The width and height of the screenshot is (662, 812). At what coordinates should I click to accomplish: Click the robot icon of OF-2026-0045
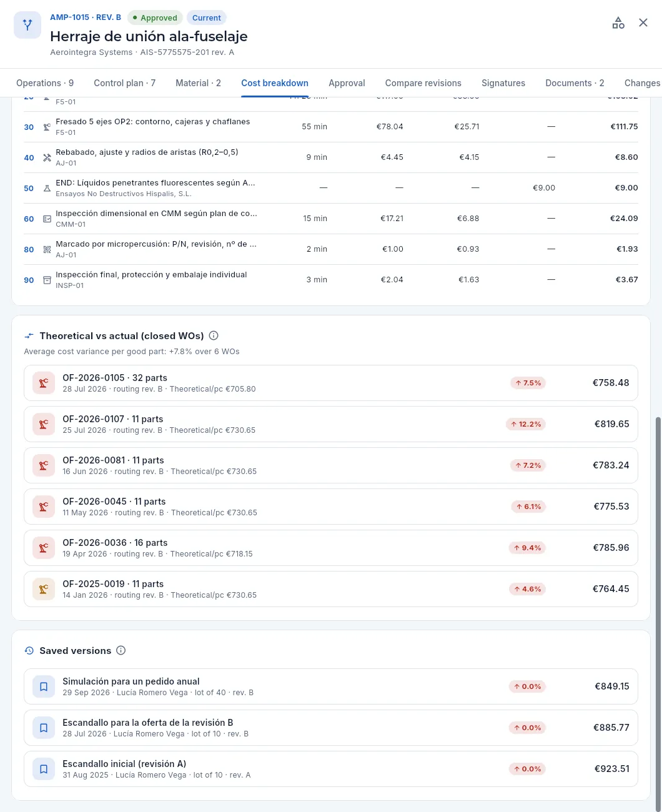44,507
